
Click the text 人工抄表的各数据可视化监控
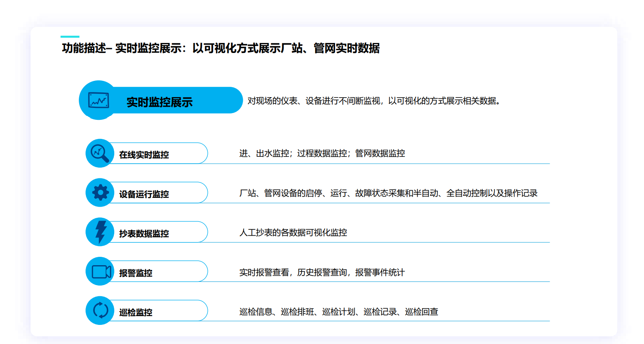pos(293,233)
